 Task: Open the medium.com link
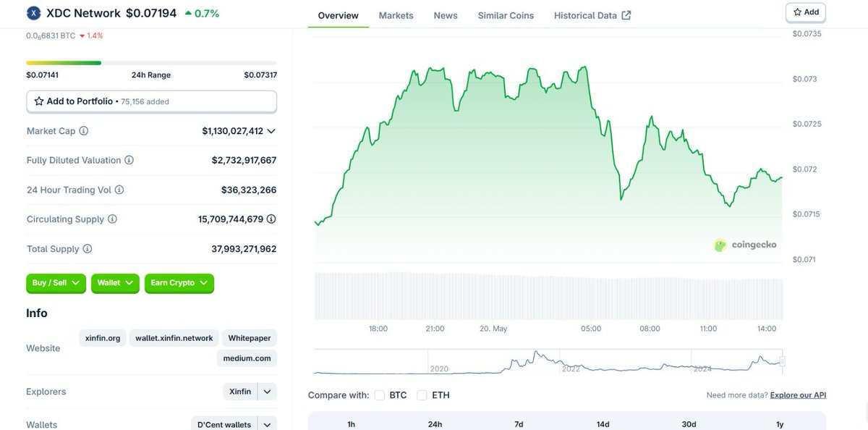[x=247, y=358]
